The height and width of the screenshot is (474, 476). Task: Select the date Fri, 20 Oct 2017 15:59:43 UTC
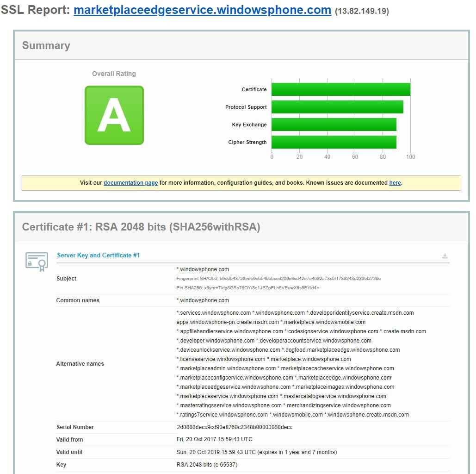(x=214, y=439)
